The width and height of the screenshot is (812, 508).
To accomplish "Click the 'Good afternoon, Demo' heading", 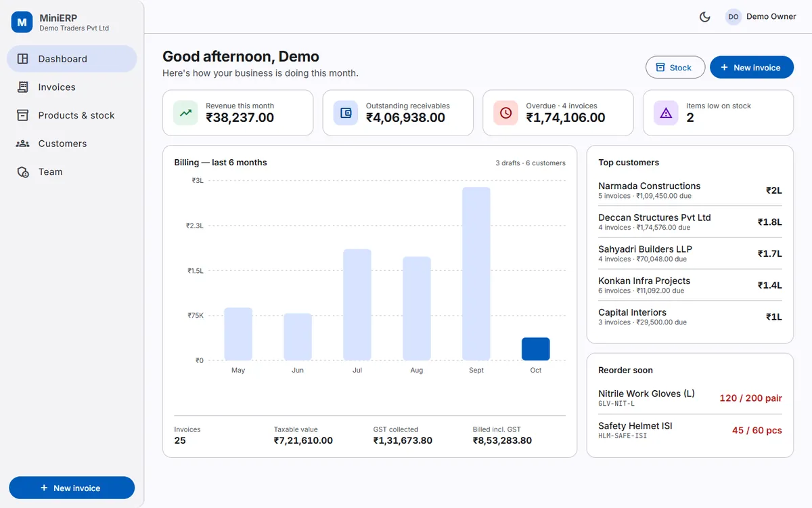I will 241,56.
